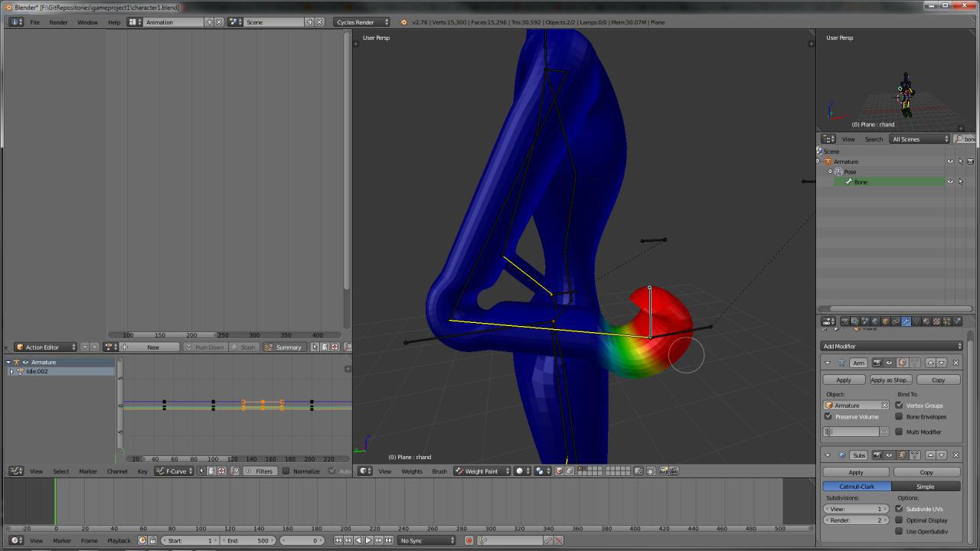The image size is (980, 551).
Task: Remove the Subsurf modifier with X
Action: point(955,455)
